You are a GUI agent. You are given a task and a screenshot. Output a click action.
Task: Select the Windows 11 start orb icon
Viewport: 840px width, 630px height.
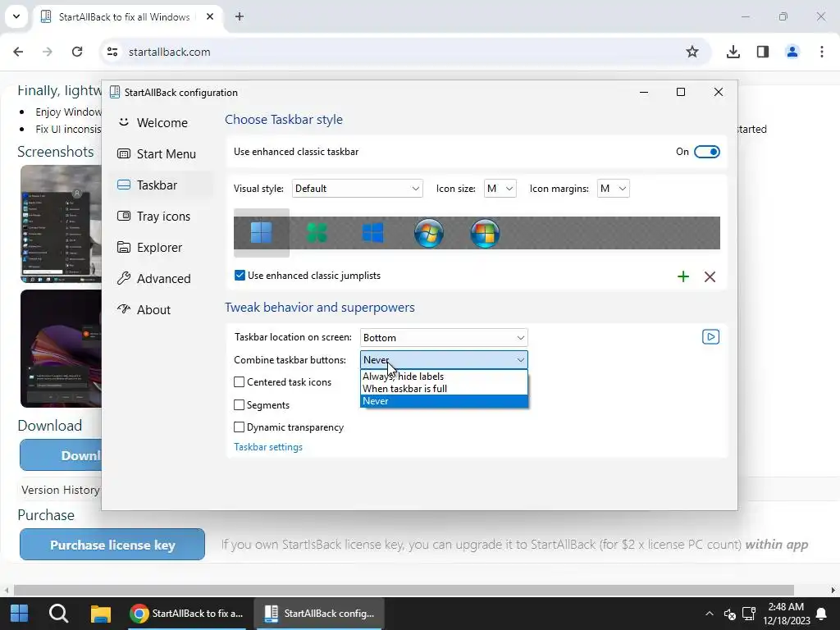point(262,232)
